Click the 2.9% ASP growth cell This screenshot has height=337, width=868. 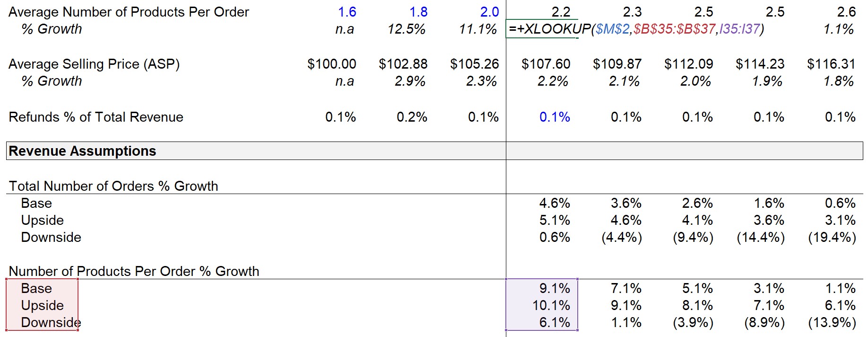click(x=409, y=81)
